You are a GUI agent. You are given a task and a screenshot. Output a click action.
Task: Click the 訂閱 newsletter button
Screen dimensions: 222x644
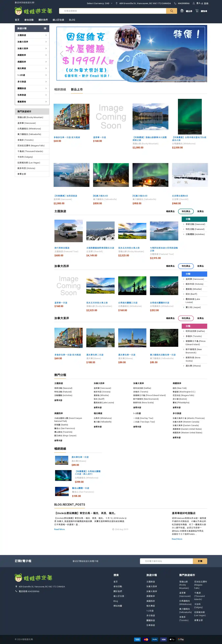tap(200, 561)
